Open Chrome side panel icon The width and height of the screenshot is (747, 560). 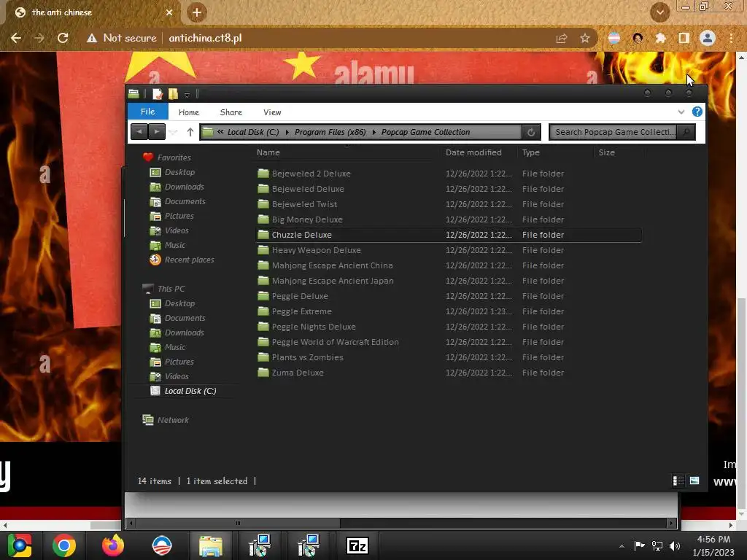tap(684, 38)
